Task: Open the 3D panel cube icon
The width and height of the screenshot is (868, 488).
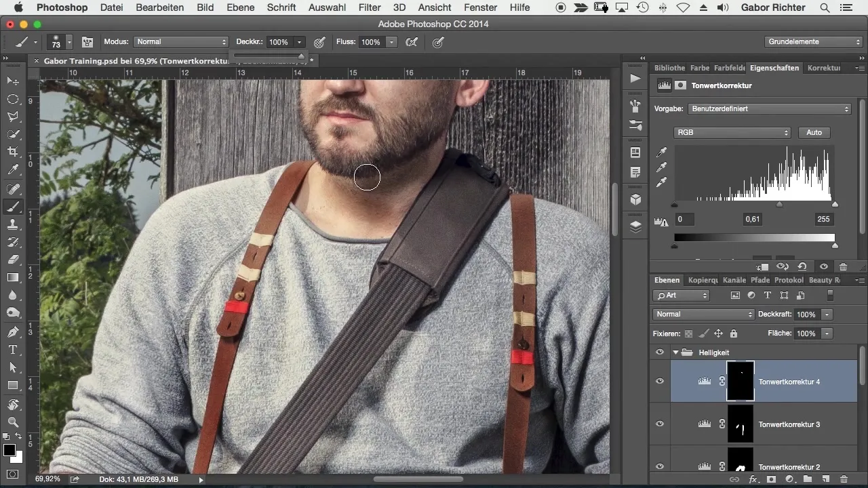Action: (635, 200)
